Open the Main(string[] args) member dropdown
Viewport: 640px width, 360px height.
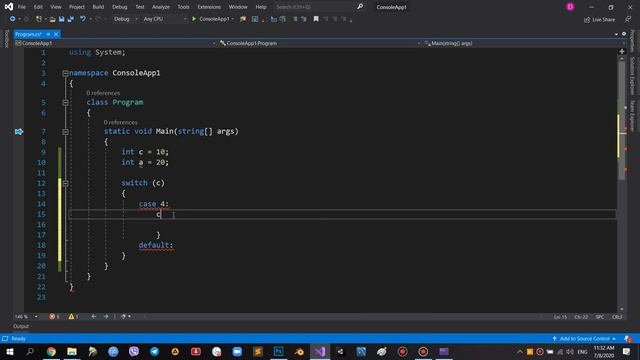coord(524,43)
